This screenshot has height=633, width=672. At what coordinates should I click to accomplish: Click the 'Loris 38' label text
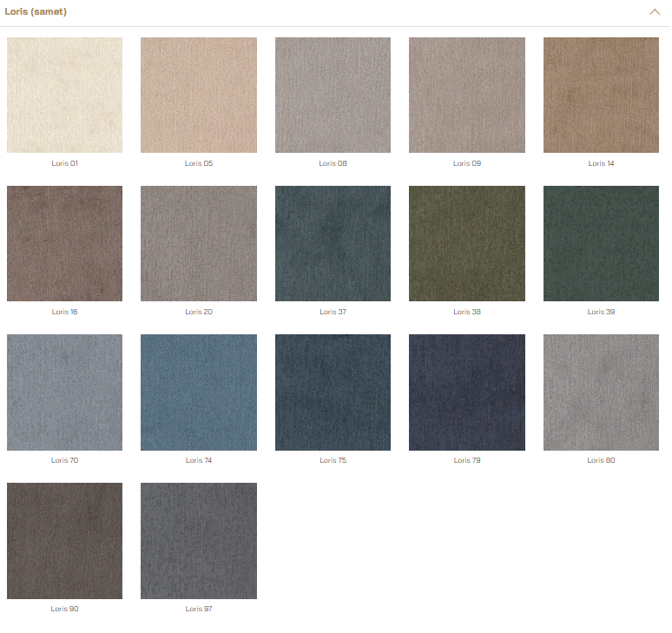[x=467, y=312]
